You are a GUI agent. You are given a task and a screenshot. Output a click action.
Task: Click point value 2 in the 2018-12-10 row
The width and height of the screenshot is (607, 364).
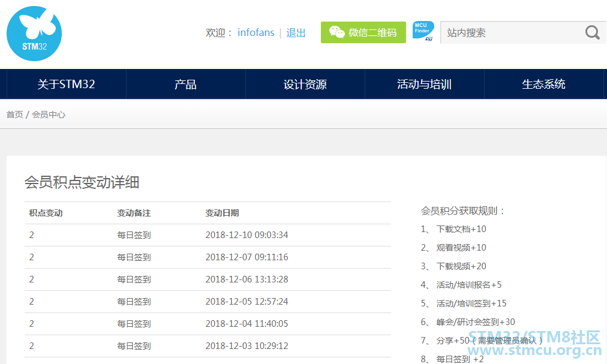(31, 235)
